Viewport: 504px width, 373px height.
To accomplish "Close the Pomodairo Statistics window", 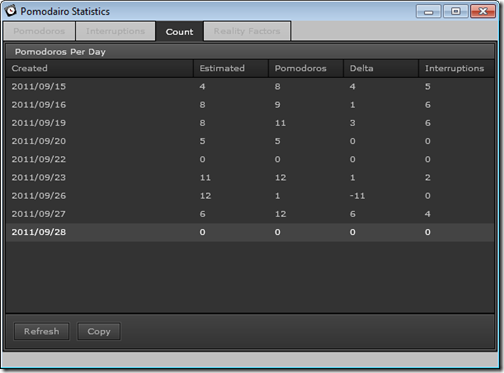I will coord(483,12).
